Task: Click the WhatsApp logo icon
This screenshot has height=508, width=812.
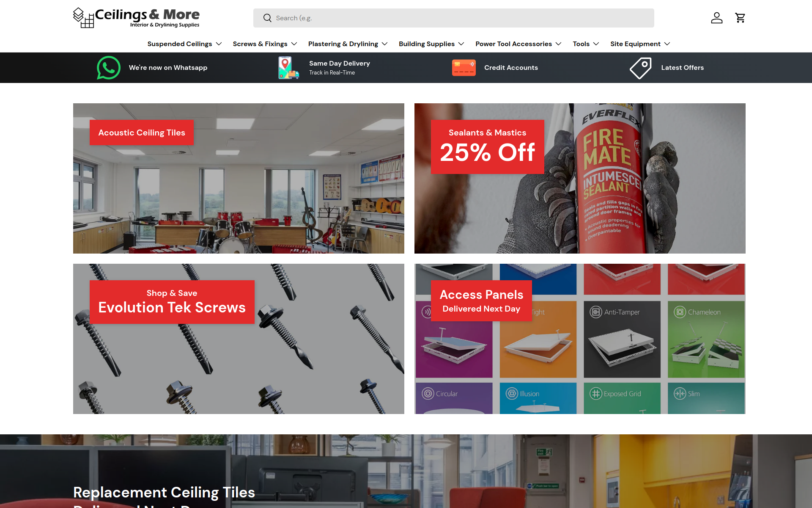Action: coord(109,68)
